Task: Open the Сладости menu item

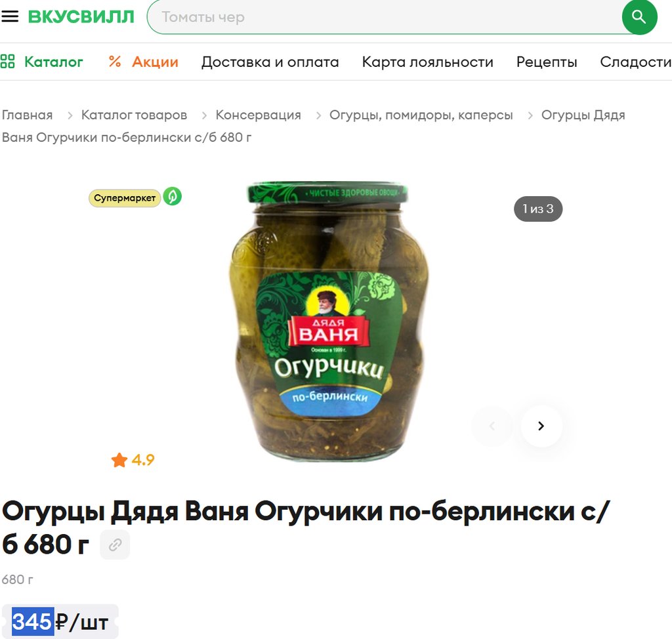Action: click(x=635, y=62)
